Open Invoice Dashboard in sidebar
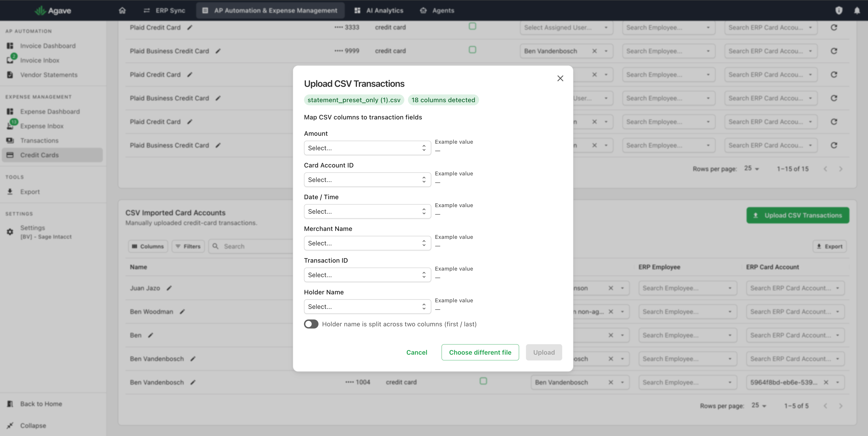The height and width of the screenshot is (436, 868). [48, 46]
